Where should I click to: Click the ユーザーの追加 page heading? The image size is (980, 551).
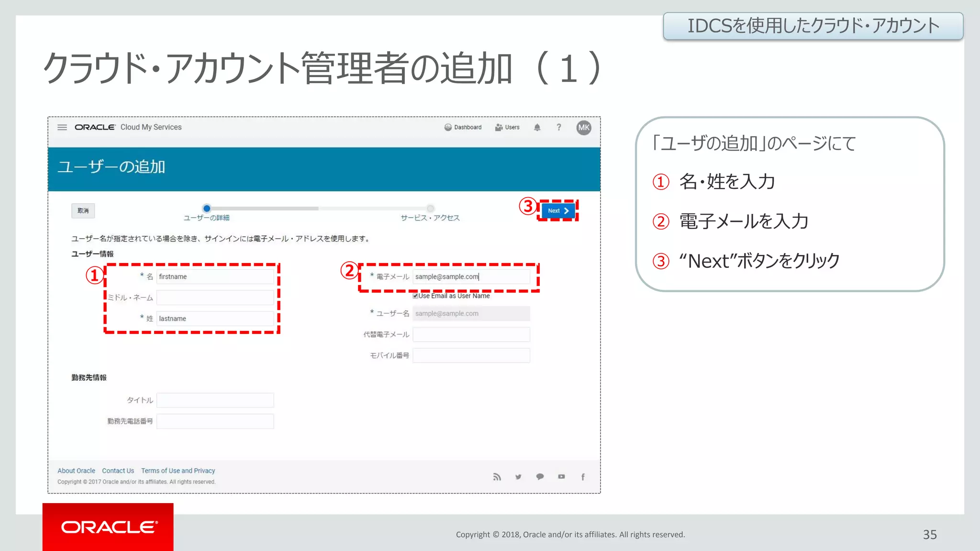tap(111, 167)
